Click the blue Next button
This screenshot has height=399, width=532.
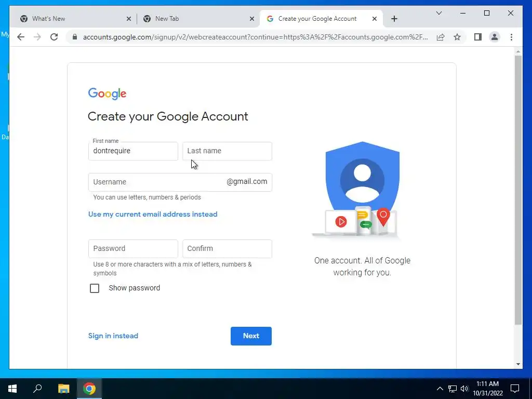[251, 336]
